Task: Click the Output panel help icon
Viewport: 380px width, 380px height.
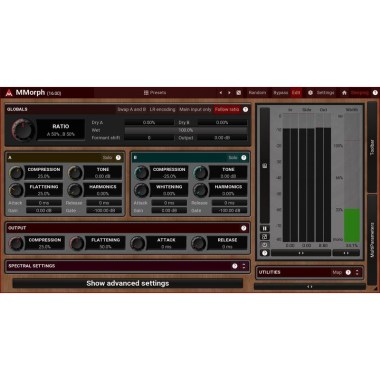Action: click(244, 228)
